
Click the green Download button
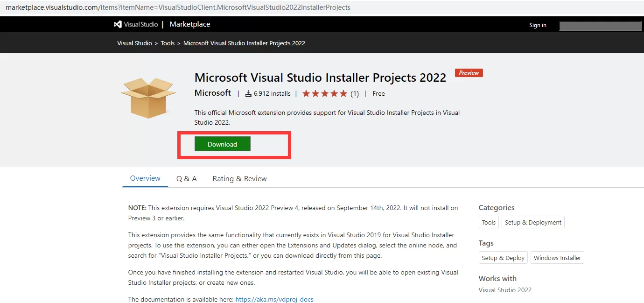point(223,144)
